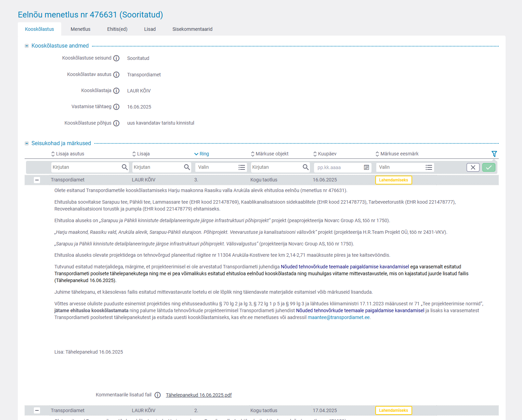Image resolution: width=522 pixels, height=420 pixels.
Task: Show info for Kooskõlastuse seisund
Action: coord(116,58)
